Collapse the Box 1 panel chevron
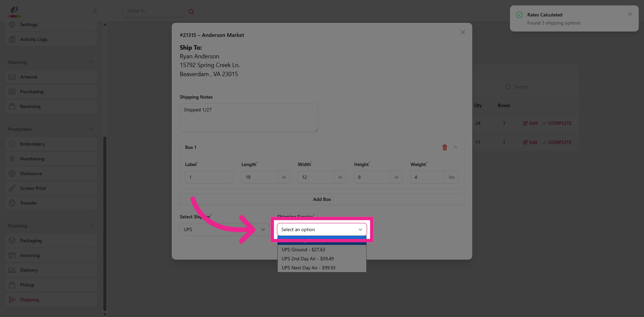Viewport: 644px width, 317px height. coord(455,147)
